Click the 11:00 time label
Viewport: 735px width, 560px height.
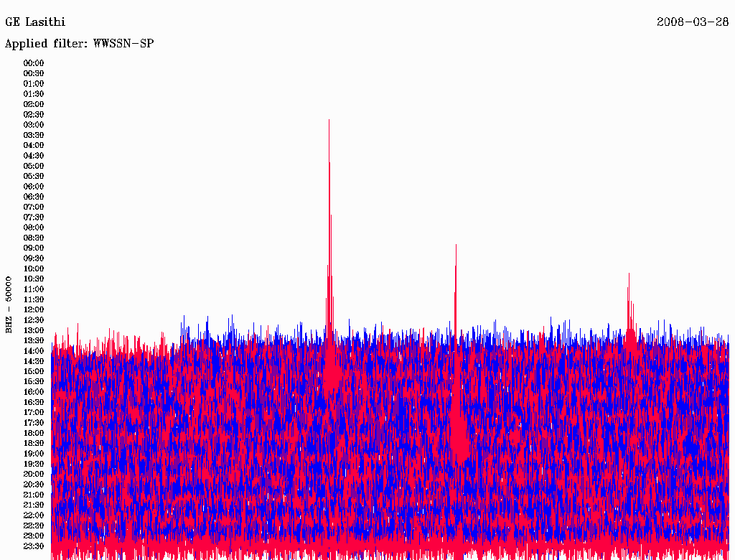(x=34, y=289)
